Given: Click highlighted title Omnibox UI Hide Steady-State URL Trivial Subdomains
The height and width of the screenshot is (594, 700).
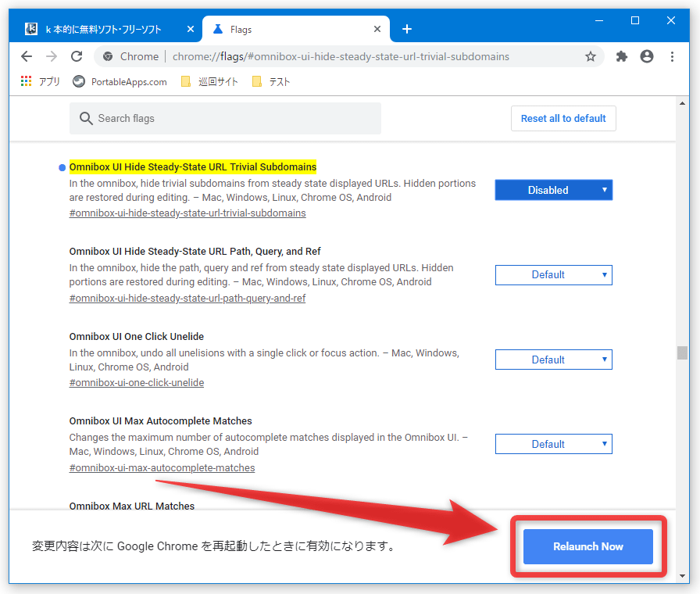Looking at the screenshot, I should point(193,167).
